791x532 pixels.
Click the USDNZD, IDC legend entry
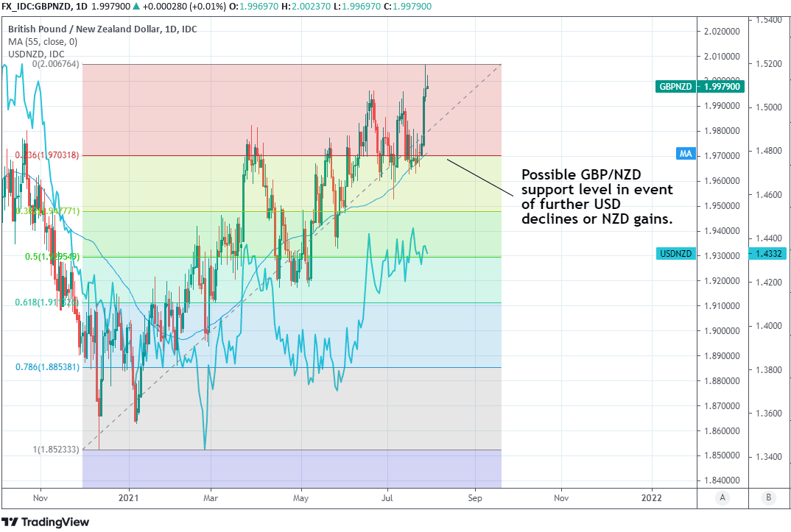[37, 54]
